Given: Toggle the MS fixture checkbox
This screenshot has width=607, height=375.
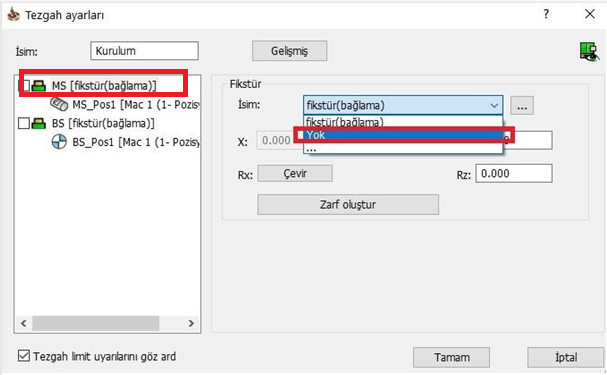Looking at the screenshot, I should point(25,86).
